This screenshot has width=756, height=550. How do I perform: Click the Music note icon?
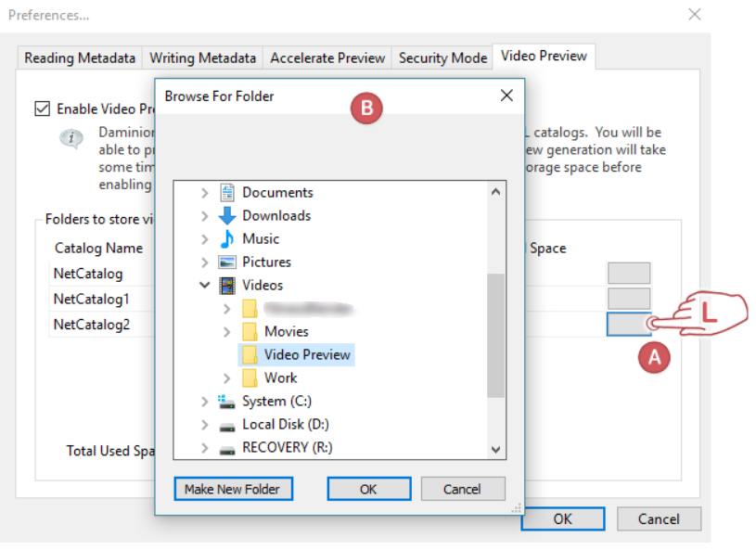click(227, 239)
